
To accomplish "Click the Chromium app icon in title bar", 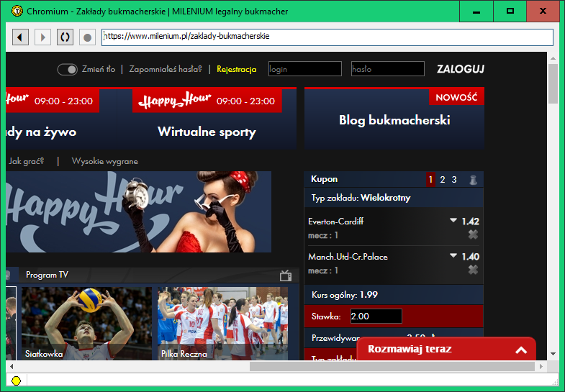I will click(17, 12).
